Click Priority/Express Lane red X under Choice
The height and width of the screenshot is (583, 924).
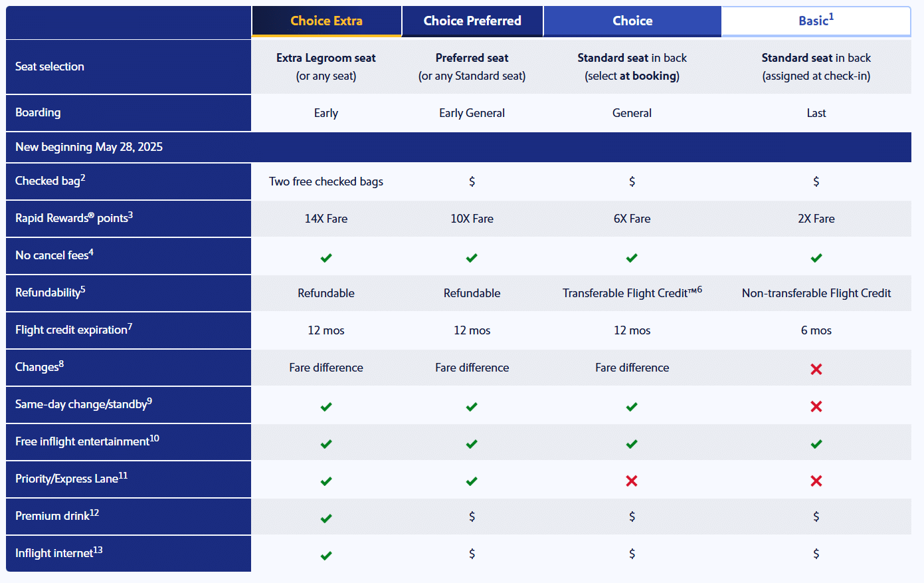(632, 481)
